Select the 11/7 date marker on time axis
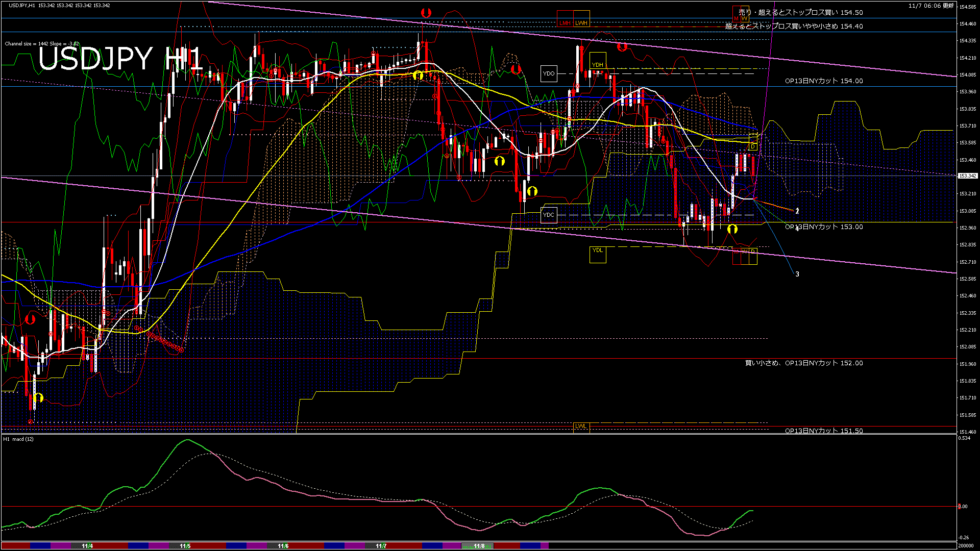Viewport: 980px width, 551px height. click(x=381, y=546)
